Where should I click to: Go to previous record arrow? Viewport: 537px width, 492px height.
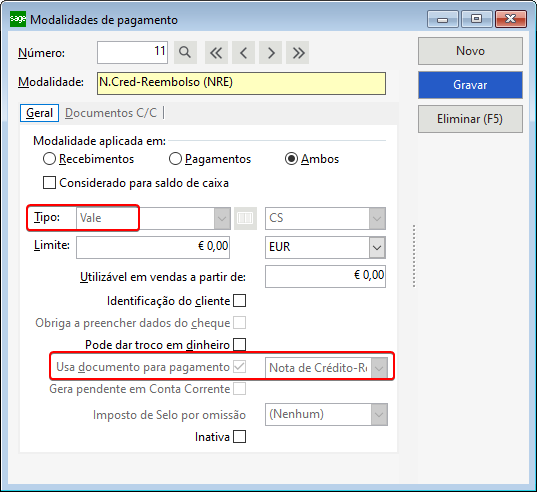[x=243, y=52]
